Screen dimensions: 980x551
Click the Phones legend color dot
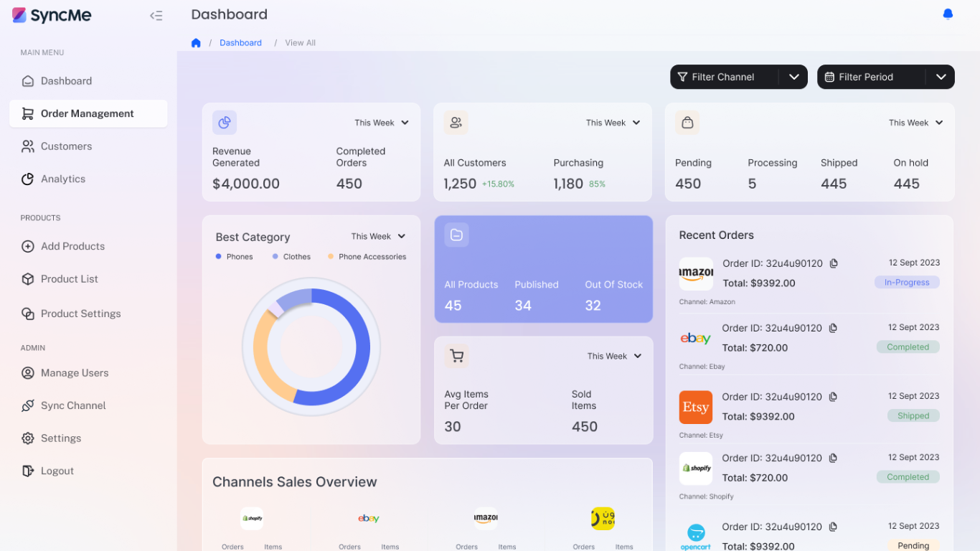coord(218,257)
